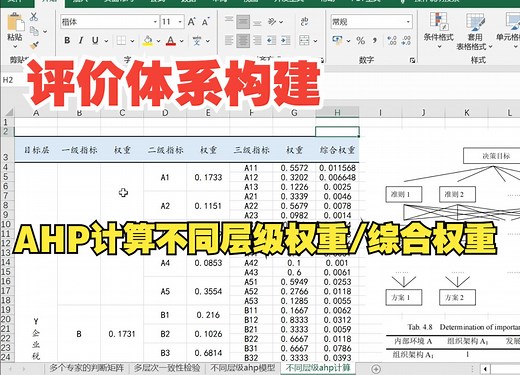Apply percent style

coord(360,41)
